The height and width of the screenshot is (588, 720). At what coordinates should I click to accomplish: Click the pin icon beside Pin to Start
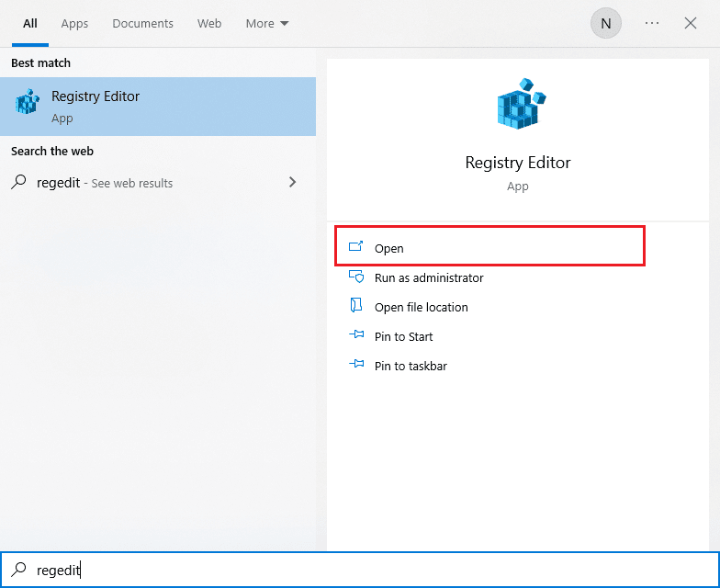click(356, 334)
